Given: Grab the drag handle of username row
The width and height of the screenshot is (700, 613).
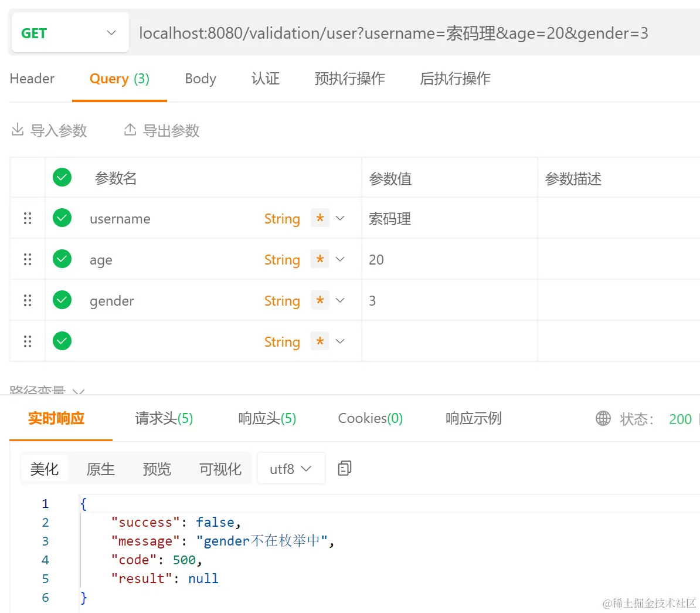Looking at the screenshot, I should point(27,218).
